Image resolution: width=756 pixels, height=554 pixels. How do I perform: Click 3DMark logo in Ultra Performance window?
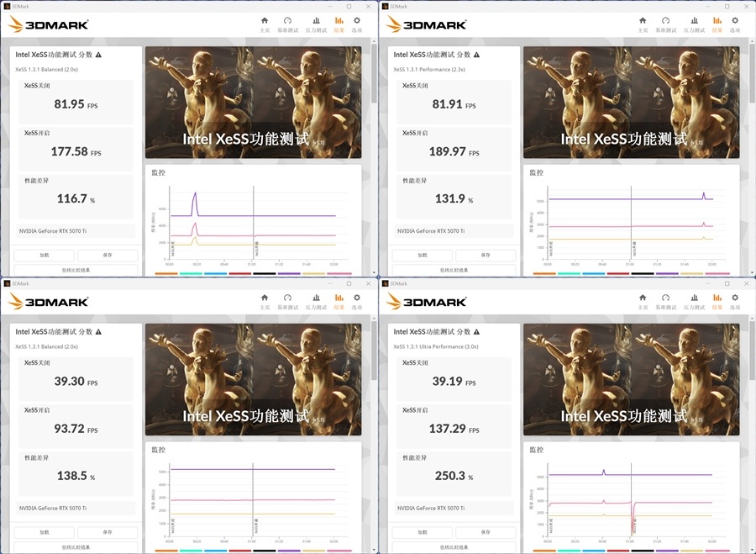point(426,301)
